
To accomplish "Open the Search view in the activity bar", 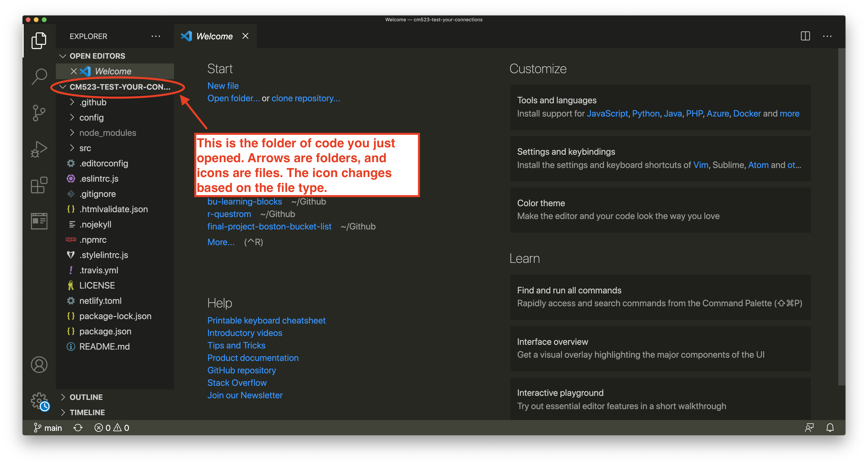I will click(x=39, y=76).
